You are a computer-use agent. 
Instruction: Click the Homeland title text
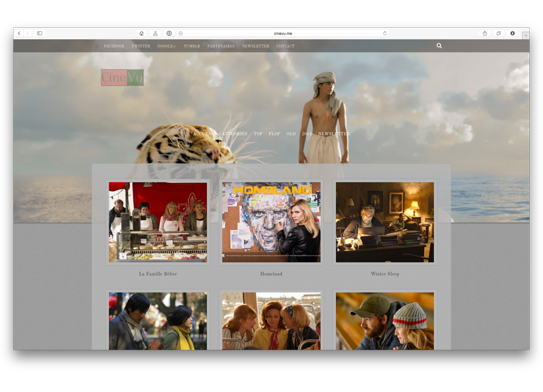click(x=271, y=274)
